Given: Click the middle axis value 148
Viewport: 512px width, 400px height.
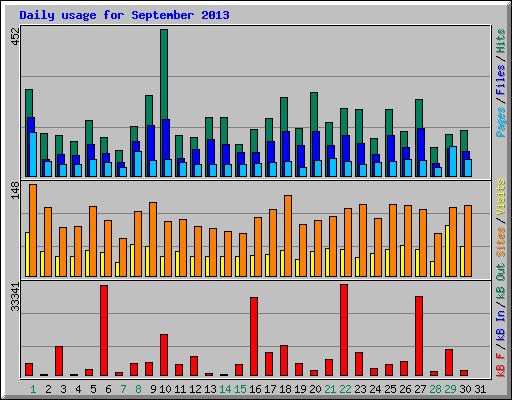Looking at the screenshot, I should (15, 190).
